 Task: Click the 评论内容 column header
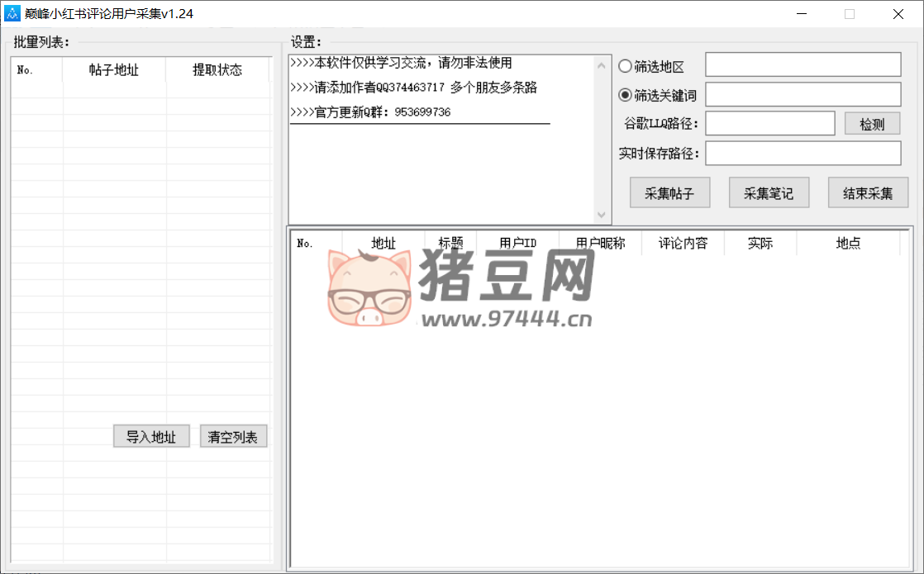coord(683,243)
